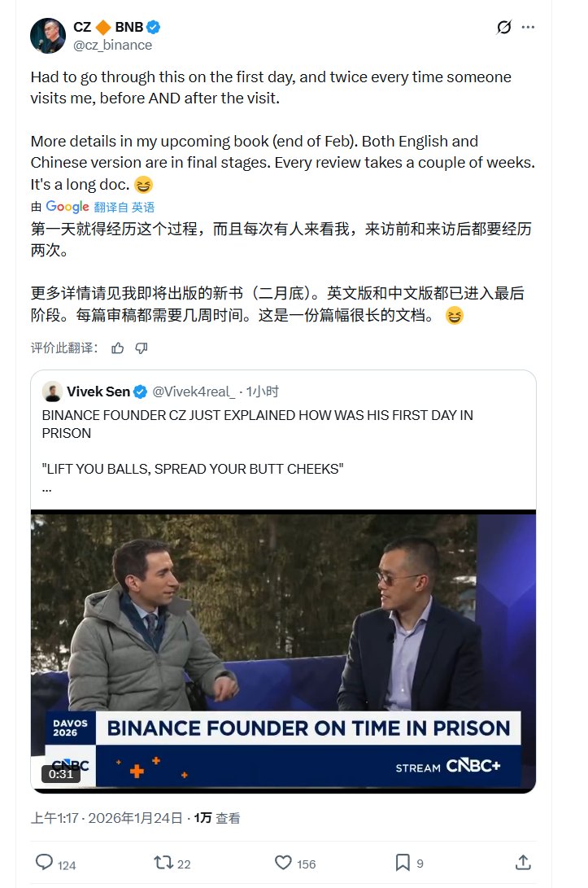Rate the translation with thumbs up
The image size is (588, 888).
[x=118, y=348]
